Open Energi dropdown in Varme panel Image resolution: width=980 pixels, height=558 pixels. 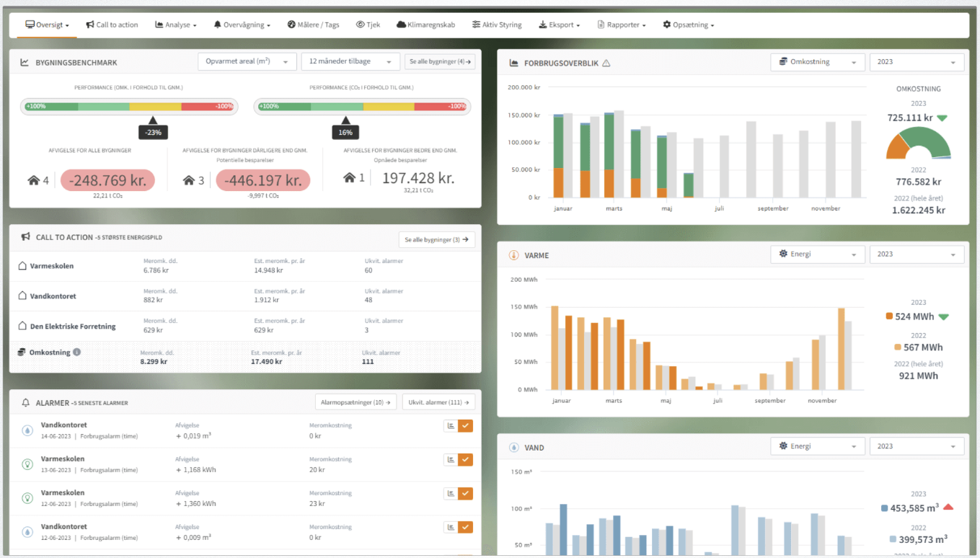pyautogui.click(x=817, y=254)
